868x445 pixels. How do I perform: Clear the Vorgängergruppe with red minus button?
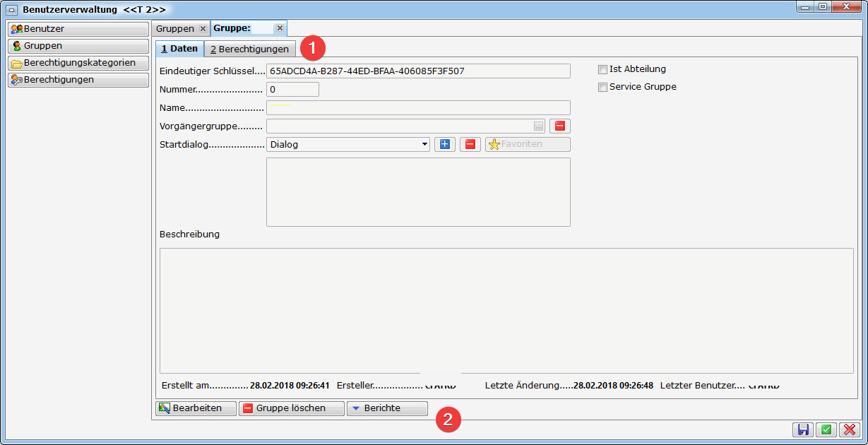[x=559, y=126]
